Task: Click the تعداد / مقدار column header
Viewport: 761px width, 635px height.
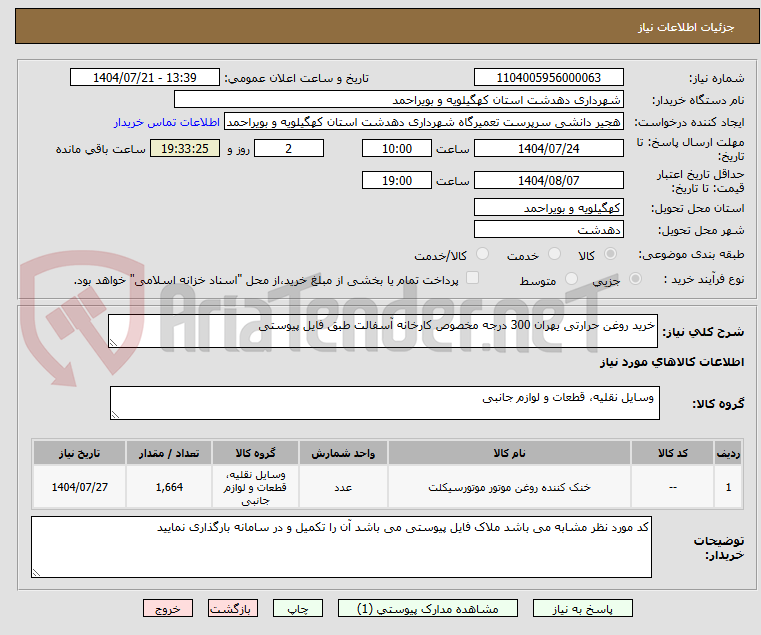Action: [x=169, y=453]
